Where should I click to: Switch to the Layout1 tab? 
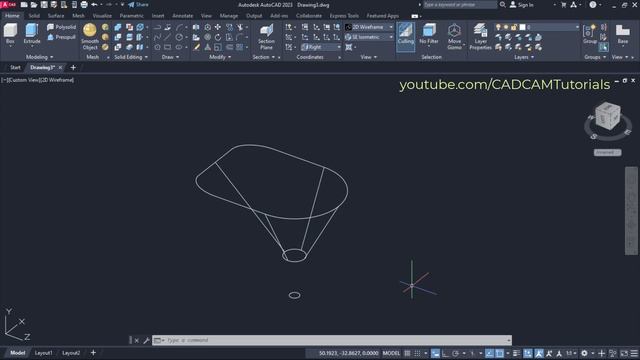coord(43,353)
